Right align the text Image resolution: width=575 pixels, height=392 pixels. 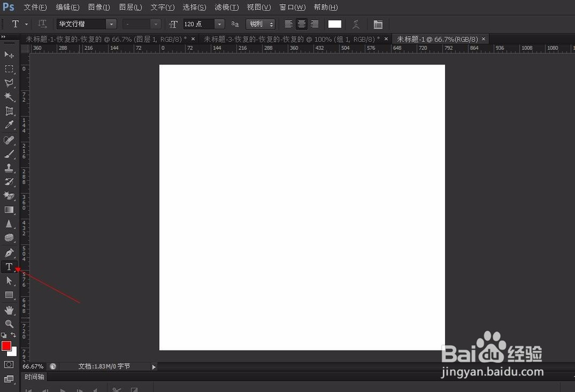315,24
